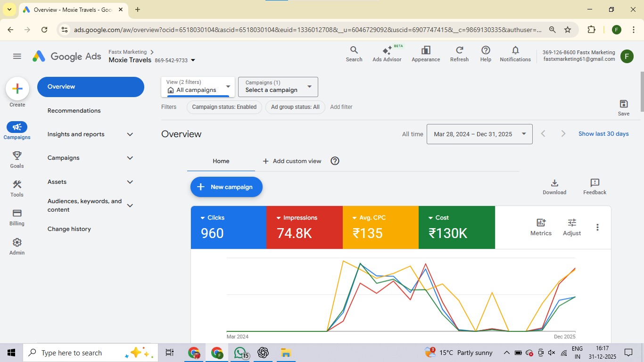
Task: Open the Billing section in the sidebar
Action: [17, 218]
